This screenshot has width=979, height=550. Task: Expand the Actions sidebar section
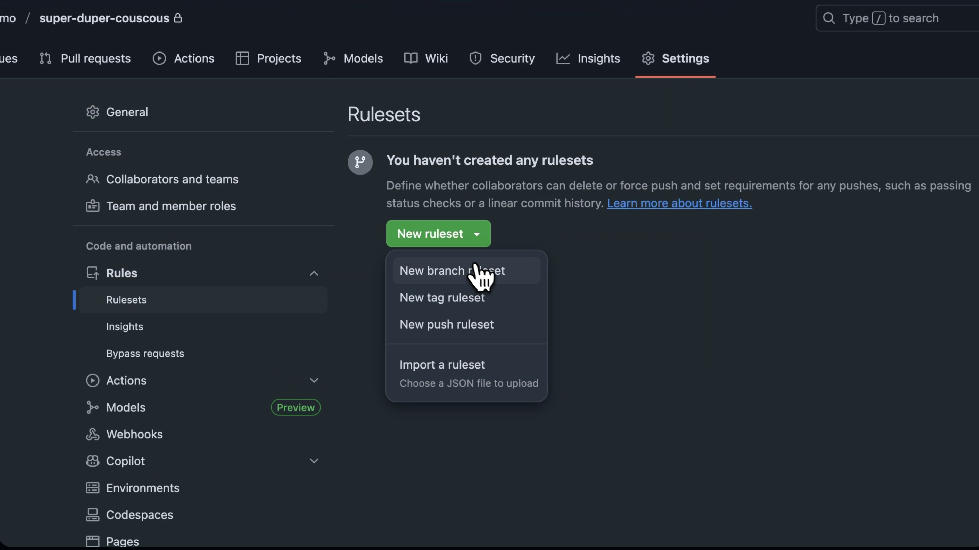(x=314, y=380)
